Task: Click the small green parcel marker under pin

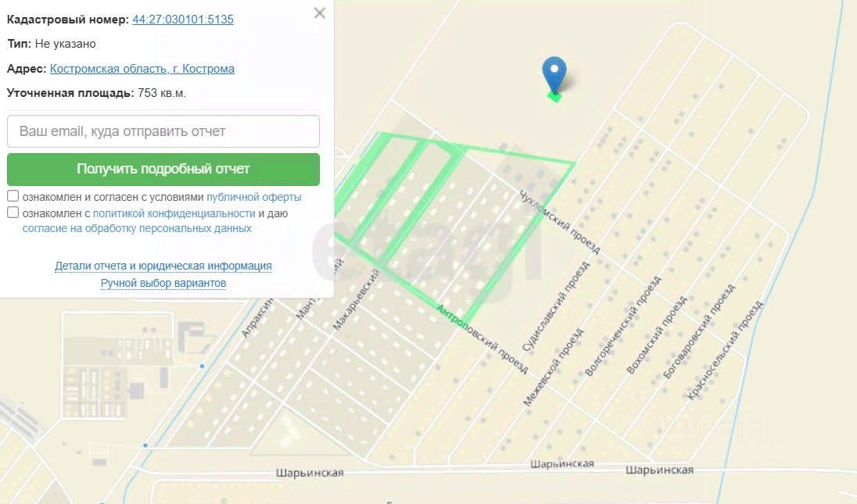Action: (x=554, y=97)
